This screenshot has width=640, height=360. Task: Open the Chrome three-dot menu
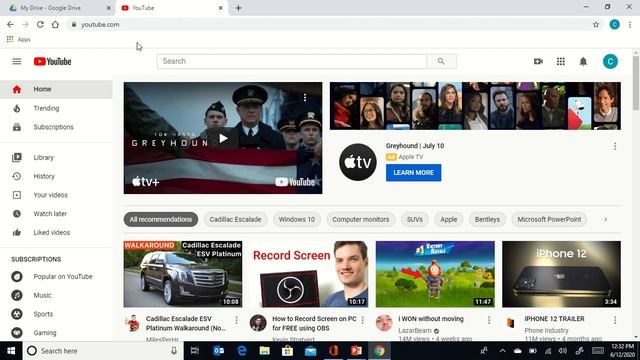point(630,24)
